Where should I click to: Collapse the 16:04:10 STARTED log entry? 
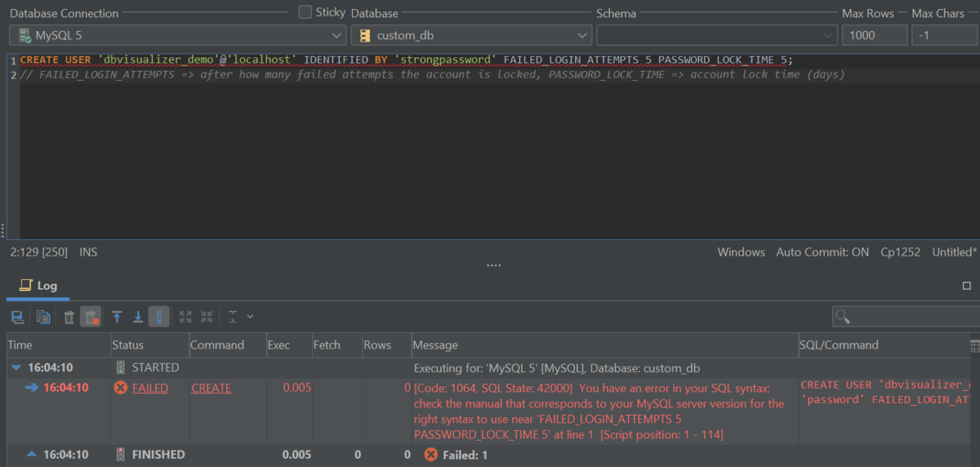pos(16,368)
